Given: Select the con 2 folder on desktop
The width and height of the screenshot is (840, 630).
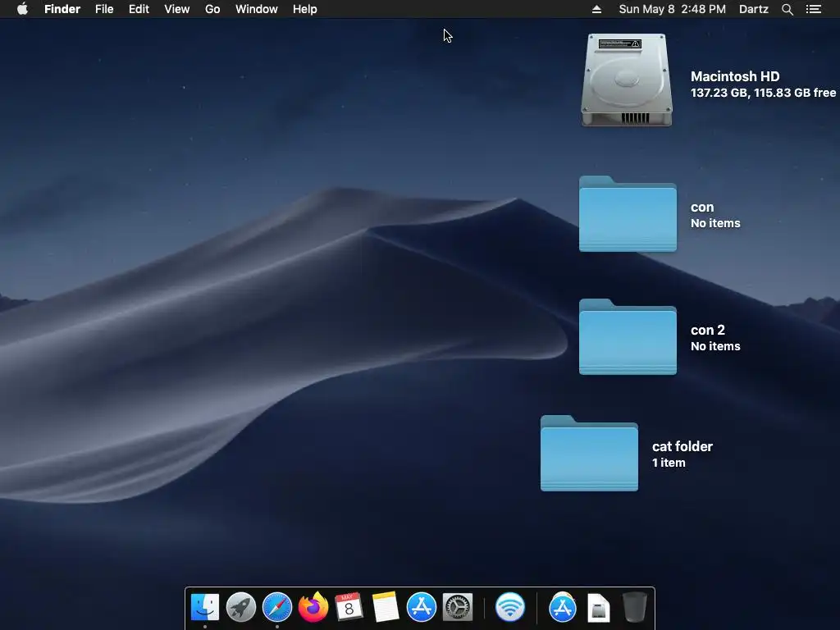Looking at the screenshot, I should pos(628,337).
